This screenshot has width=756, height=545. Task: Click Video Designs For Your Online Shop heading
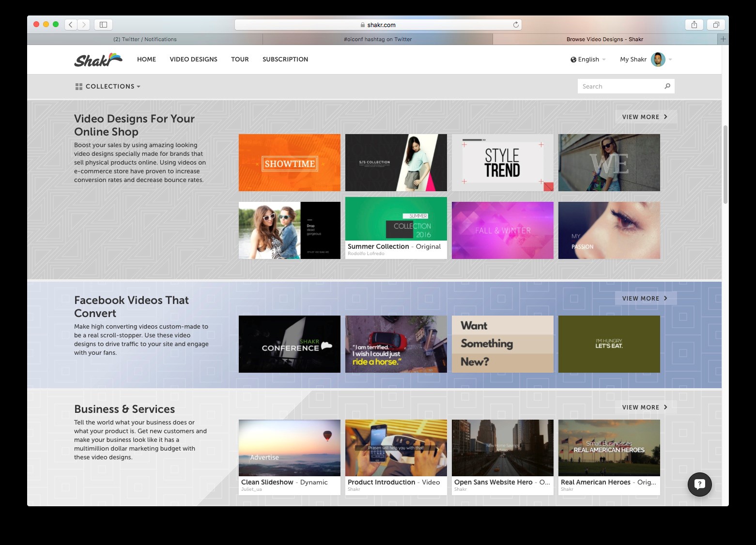[134, 125]
